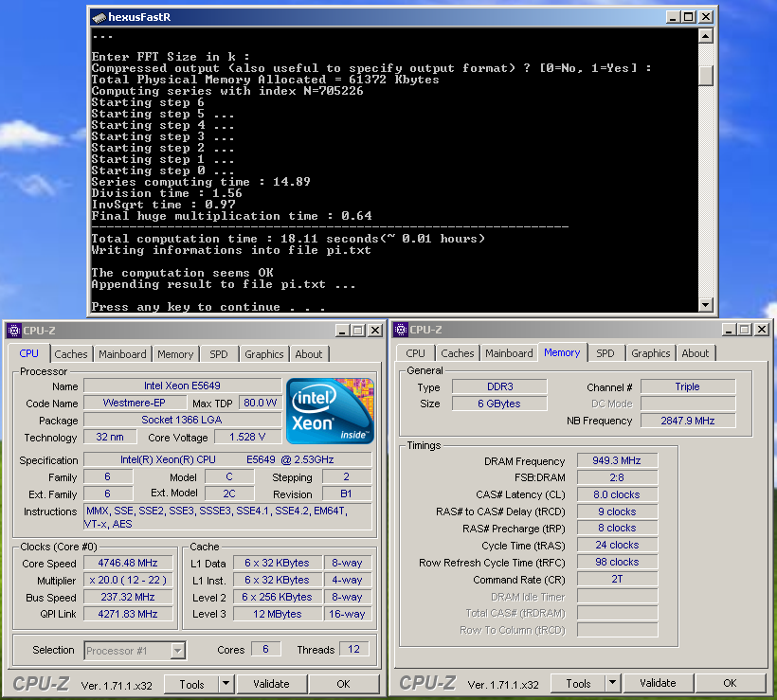Click the Threads count field showing 12
777x700 pixels.
(x=353, y=649)
